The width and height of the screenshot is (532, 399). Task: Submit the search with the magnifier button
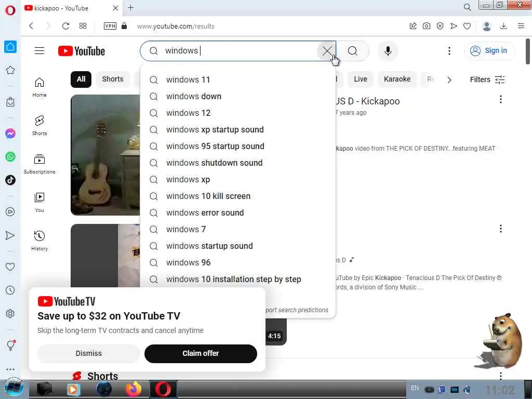pos(353,51)
